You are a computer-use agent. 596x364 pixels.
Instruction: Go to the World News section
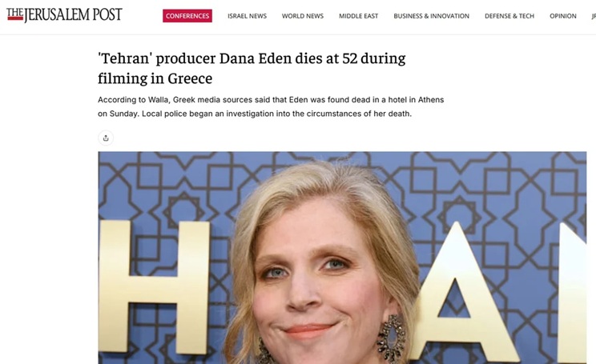(303, 16)
